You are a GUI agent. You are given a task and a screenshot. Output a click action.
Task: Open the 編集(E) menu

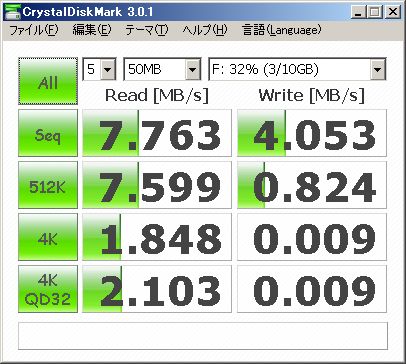coord(92,30)
